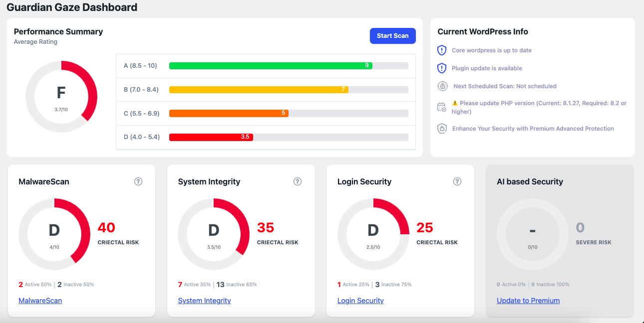Click '3 Inactive 75%' in Login Security card

click(x=393, y=285)
